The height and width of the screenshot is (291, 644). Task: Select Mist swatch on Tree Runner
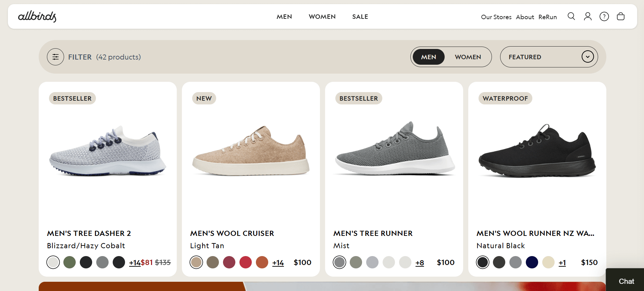[339, 262]
